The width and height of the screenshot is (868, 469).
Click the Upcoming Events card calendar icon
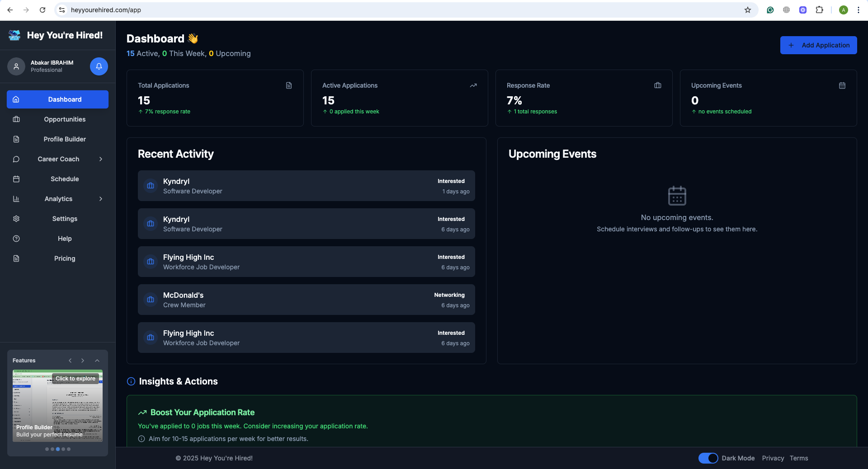842,85
